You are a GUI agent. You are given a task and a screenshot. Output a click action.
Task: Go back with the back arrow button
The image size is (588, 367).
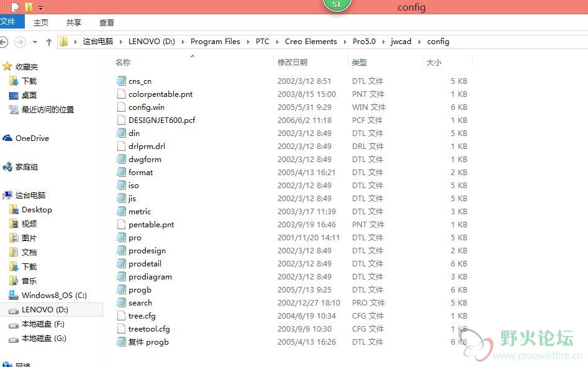(3, 42)
